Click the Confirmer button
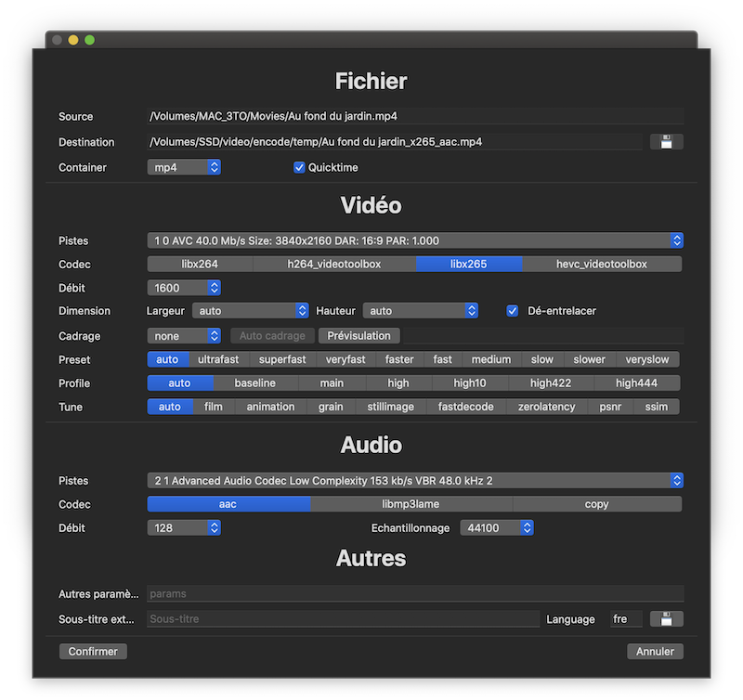 click(93, 651)
